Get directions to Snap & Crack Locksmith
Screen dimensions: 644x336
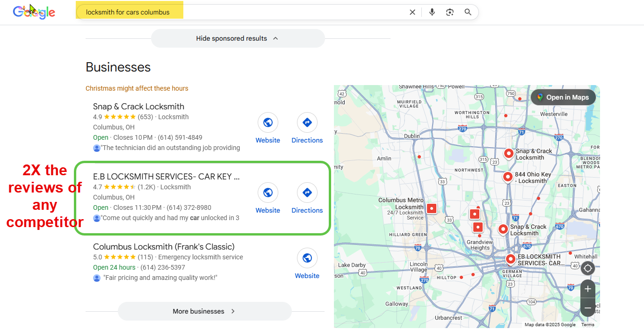(307, 123)
